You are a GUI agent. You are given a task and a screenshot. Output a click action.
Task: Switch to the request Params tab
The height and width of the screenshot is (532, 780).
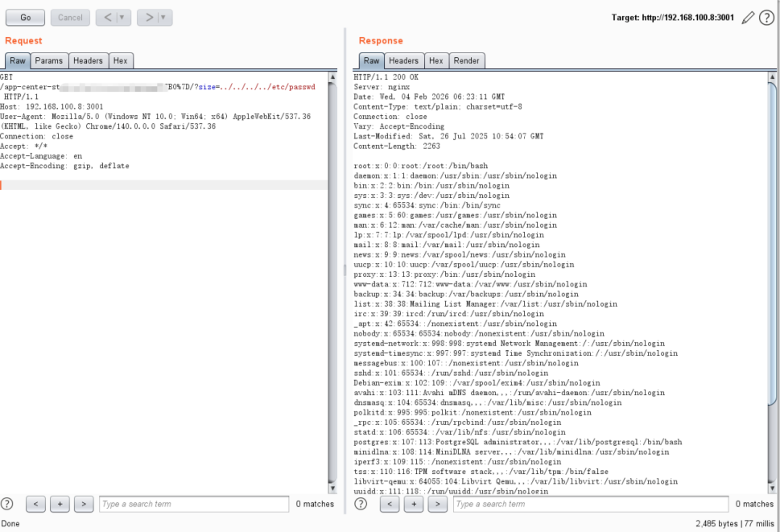tap(49, 60)
